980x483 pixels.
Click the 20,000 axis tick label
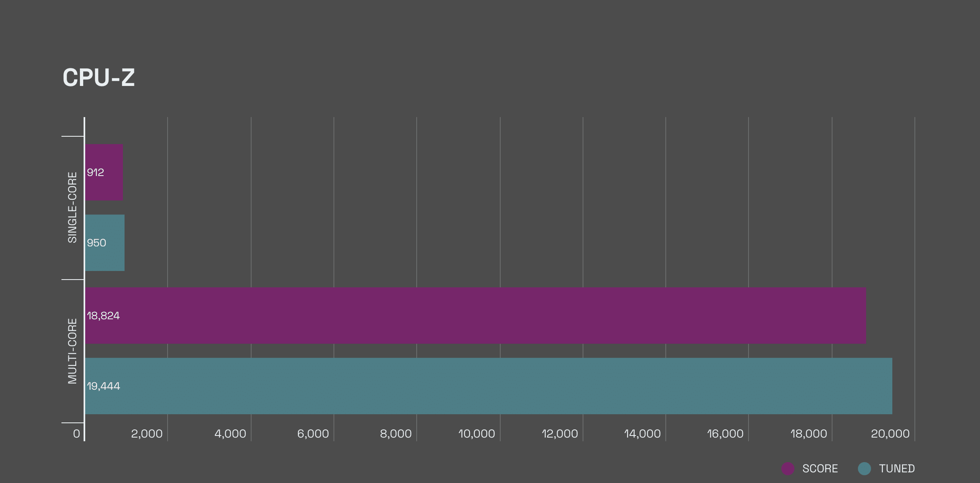click(x=890, y=434)
